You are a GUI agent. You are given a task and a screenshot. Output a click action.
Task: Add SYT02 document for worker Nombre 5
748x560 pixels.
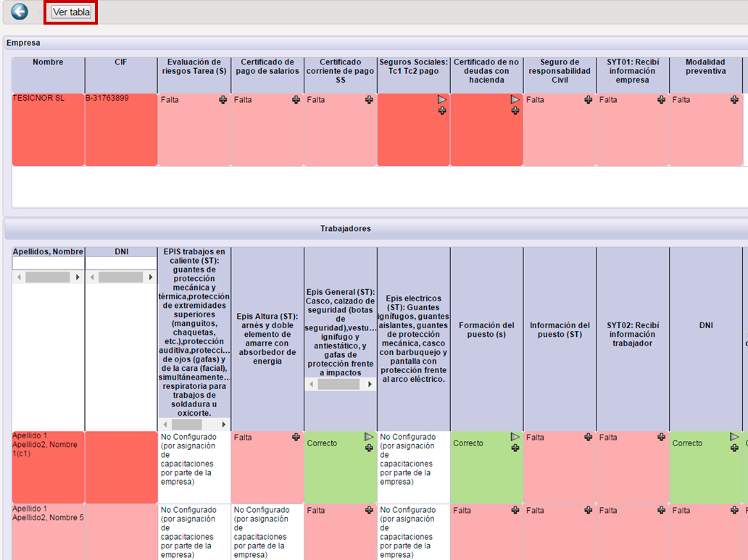[x=661, y=510]
